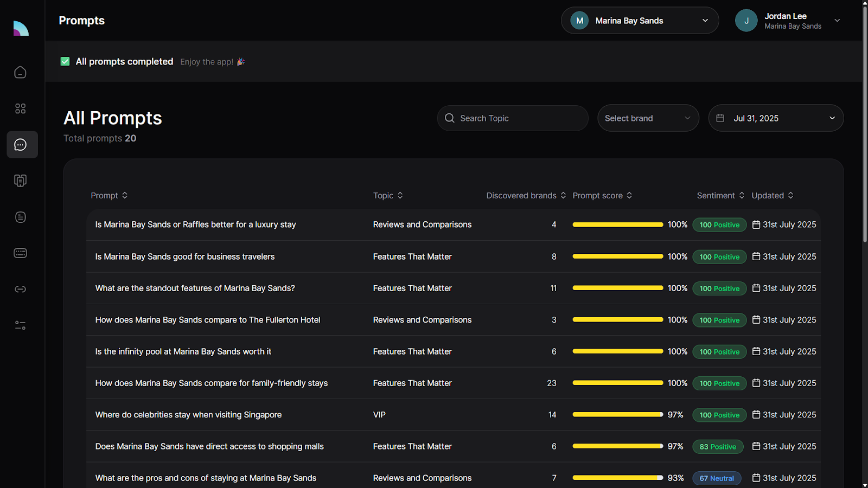Screen dimensions: 868x488
Task: Click the Total prompts 20 label
Action: pyautogui.click(x=100, y=138)
